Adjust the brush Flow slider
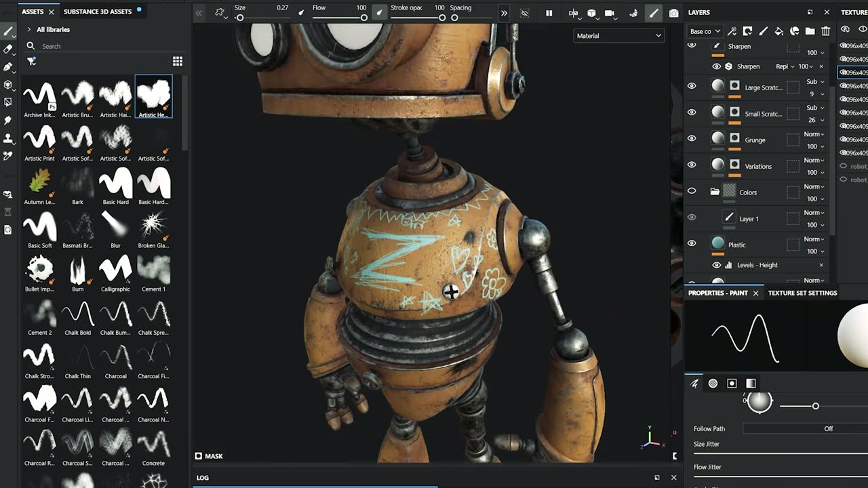The height and width of the screenshot is (488, 868). (339, 18)
